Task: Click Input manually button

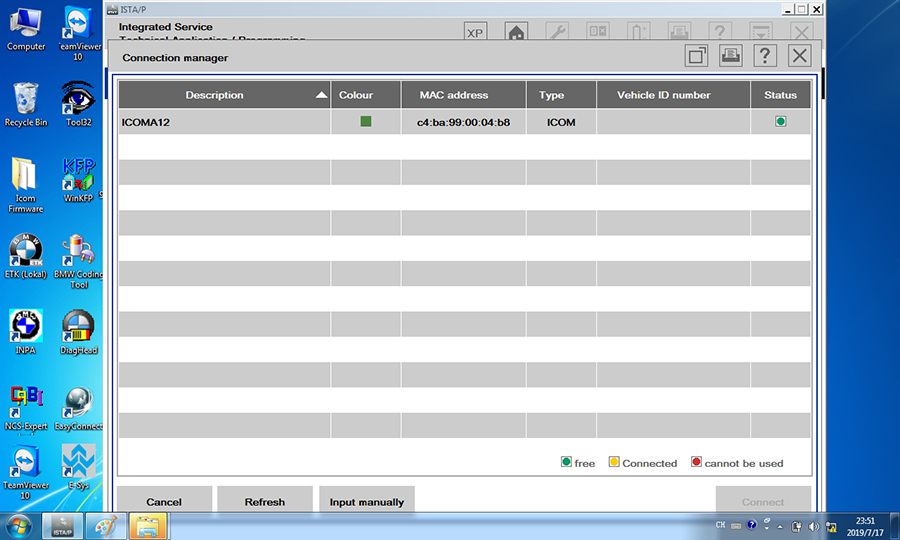Action: point(367,500)
